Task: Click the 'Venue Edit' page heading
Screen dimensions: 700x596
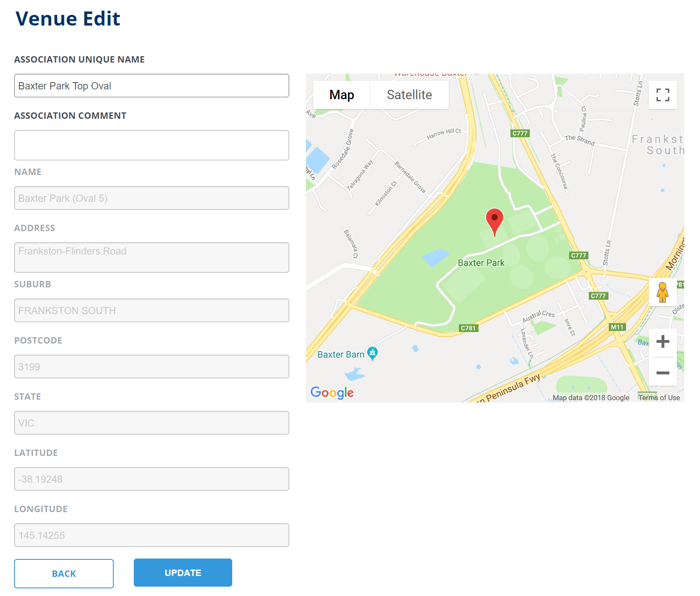Action: coord(68,19)
